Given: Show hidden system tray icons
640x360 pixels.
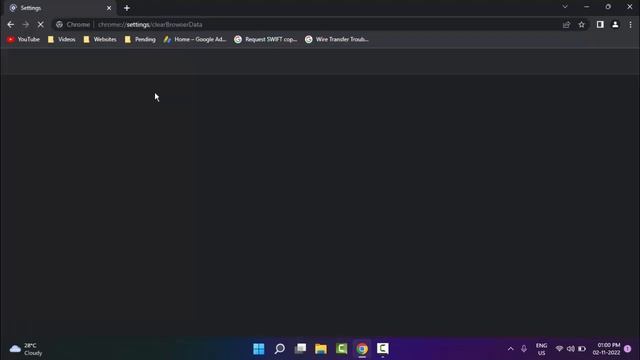Looking at the screenshot, I should pos(511,349).
